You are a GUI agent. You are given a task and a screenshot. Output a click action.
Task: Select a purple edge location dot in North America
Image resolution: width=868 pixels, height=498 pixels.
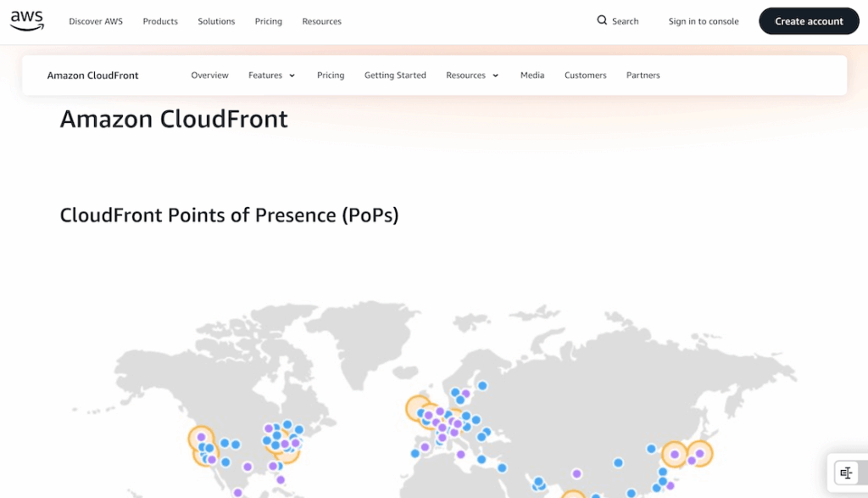pyautogui.click(x=247, y=466)
